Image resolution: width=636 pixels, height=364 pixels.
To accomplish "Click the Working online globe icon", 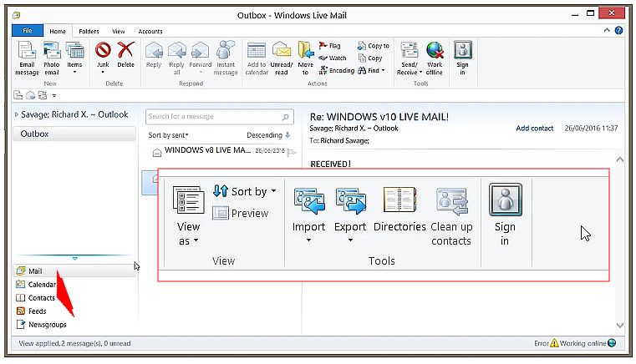I will click(x=612, y=343).
